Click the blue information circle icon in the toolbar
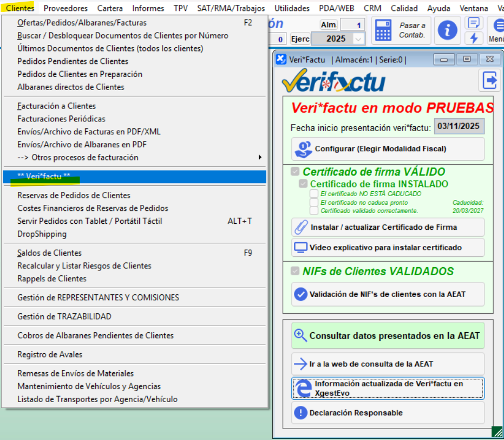Viewport: 504px width, 440px height. coord(447,30)
